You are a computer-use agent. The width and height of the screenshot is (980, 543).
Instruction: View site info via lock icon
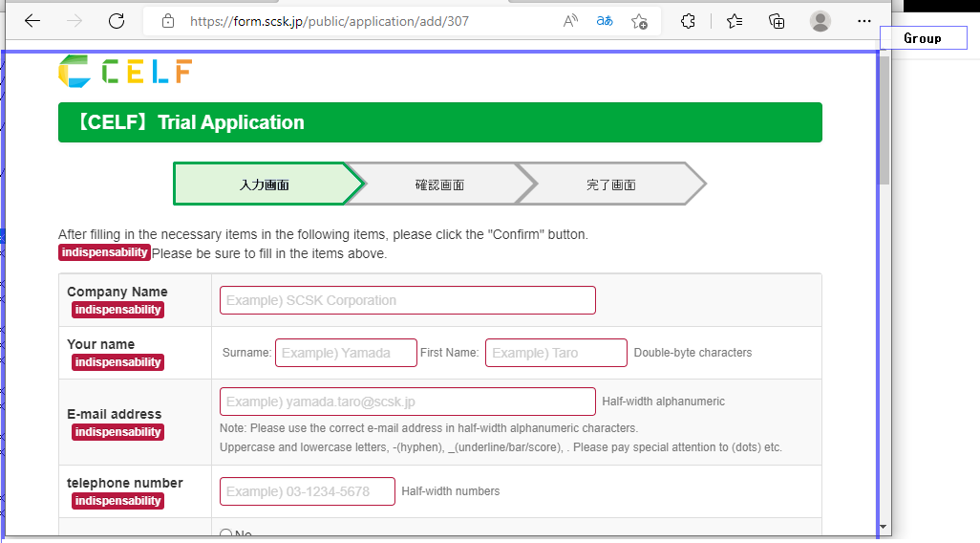(x=168, y=21)
